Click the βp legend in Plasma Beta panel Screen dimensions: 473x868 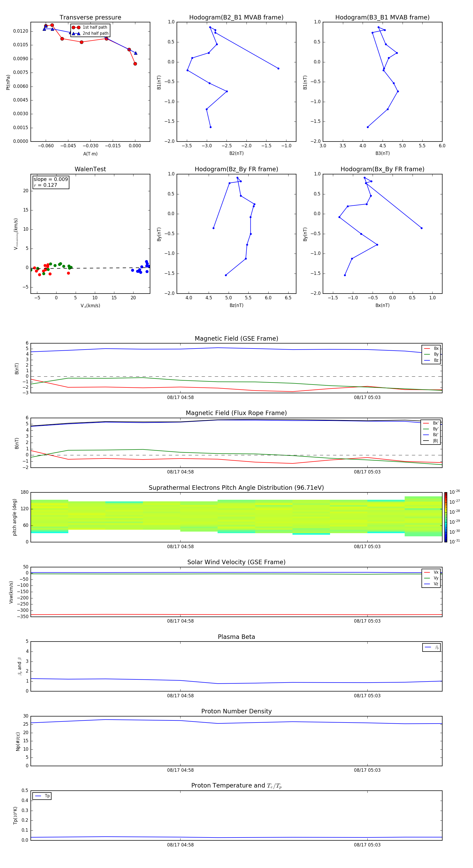point(431,647)
